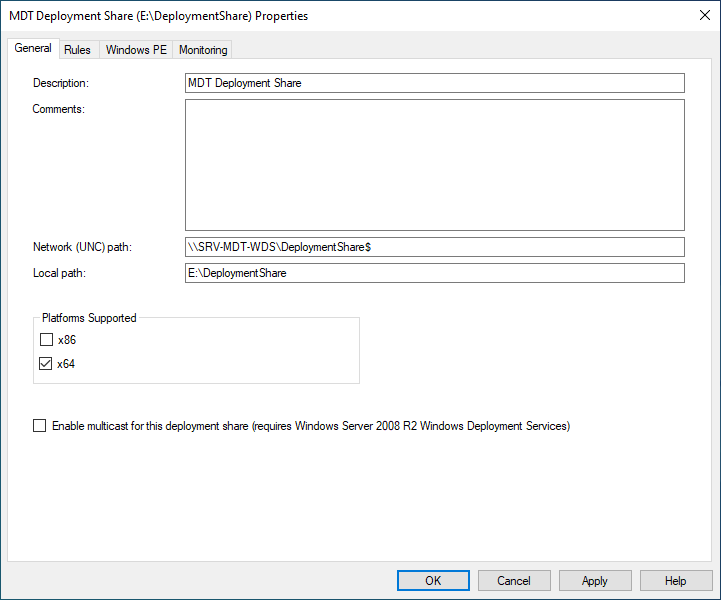721x600 pixels.
Task: Switch to the Monitoring tab
Action: point(203,50)
